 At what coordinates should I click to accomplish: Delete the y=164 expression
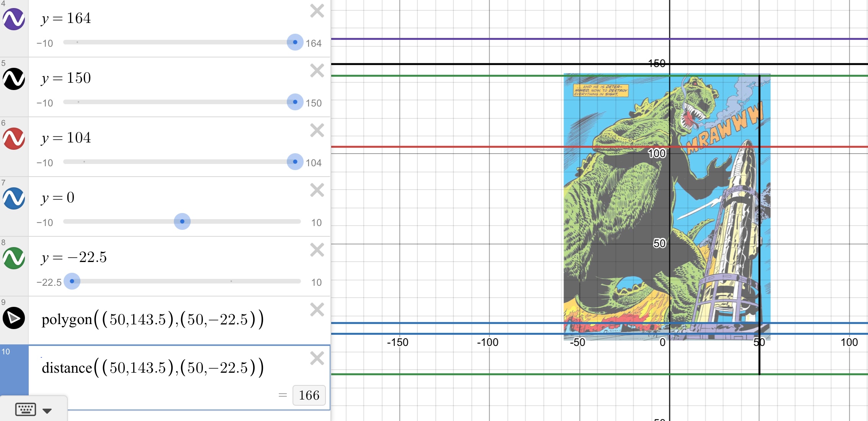[x=317, y=11]
